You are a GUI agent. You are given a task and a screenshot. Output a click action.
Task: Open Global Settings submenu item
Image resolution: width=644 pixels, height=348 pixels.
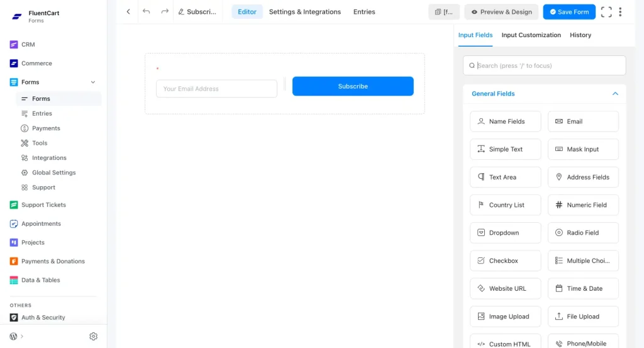54,172
